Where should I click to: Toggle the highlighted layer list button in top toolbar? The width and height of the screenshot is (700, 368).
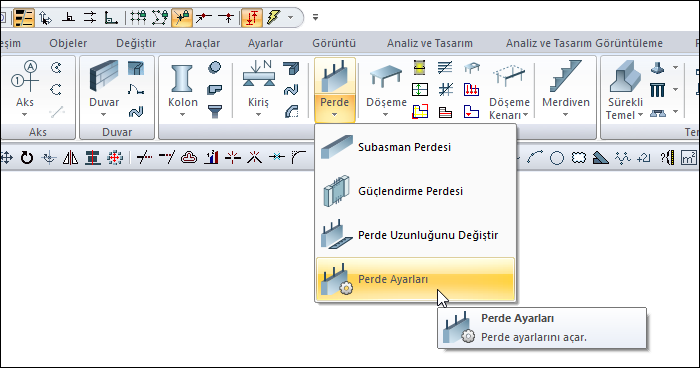(24, 18)
